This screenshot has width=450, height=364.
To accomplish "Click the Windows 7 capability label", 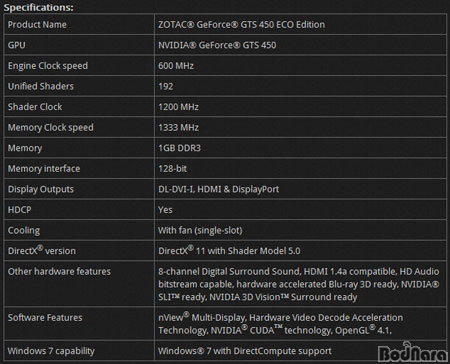I will [51, 351].
